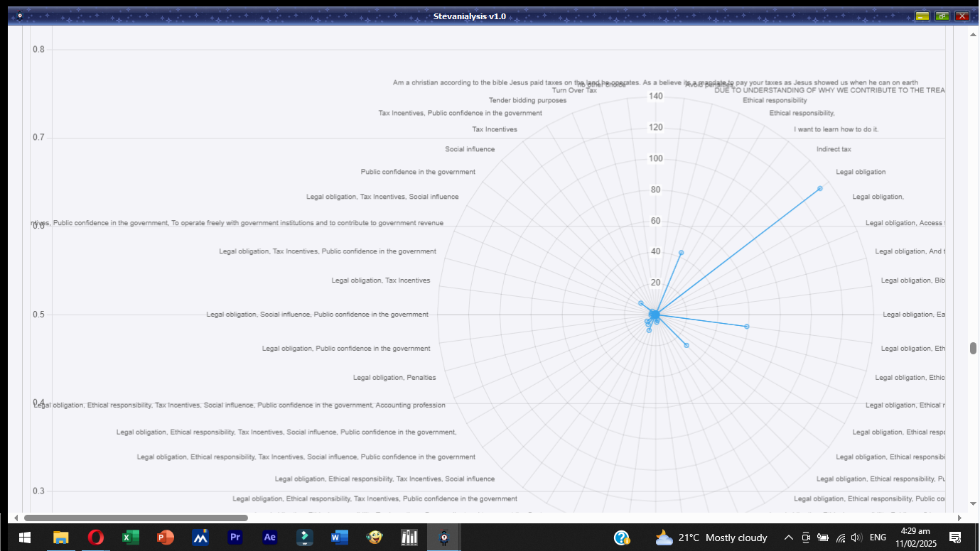Open Adobe Premiere Pro from taskbar

pyautogui.click(x=235, y=538)
